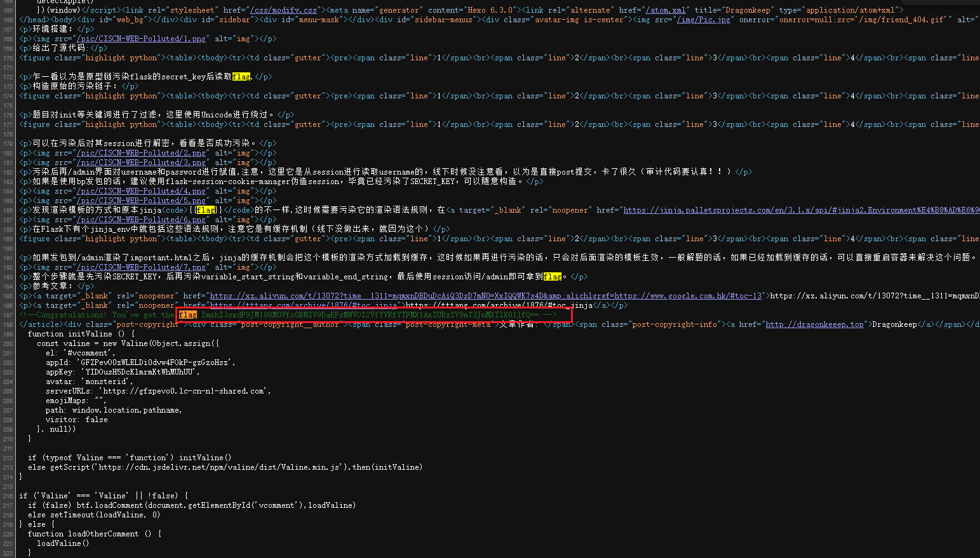Click the 'emojiMaps: ""' line
Image resolution: width=980 pixels, height=558 pixels.
(x=76, y=401)
